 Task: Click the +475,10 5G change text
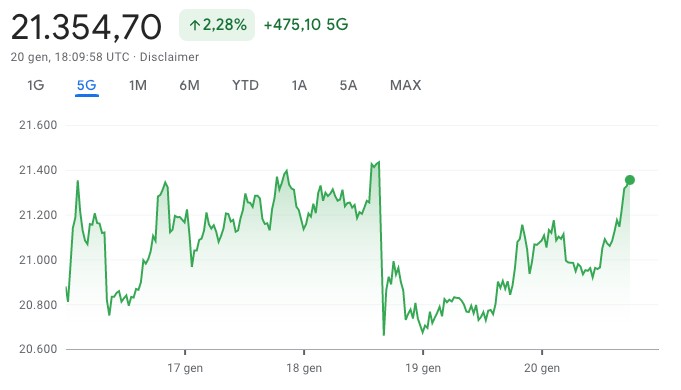[x=306, y=25]
